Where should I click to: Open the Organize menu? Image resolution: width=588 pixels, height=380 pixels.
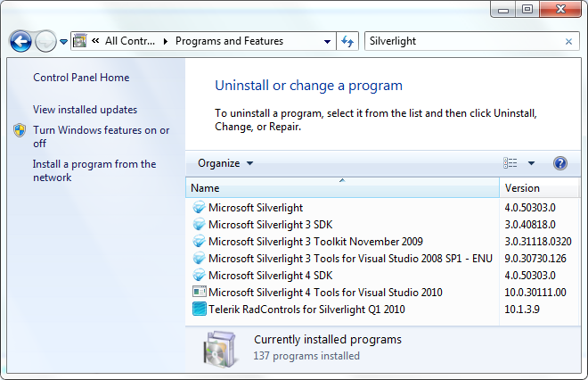click(x=225, y=163)
